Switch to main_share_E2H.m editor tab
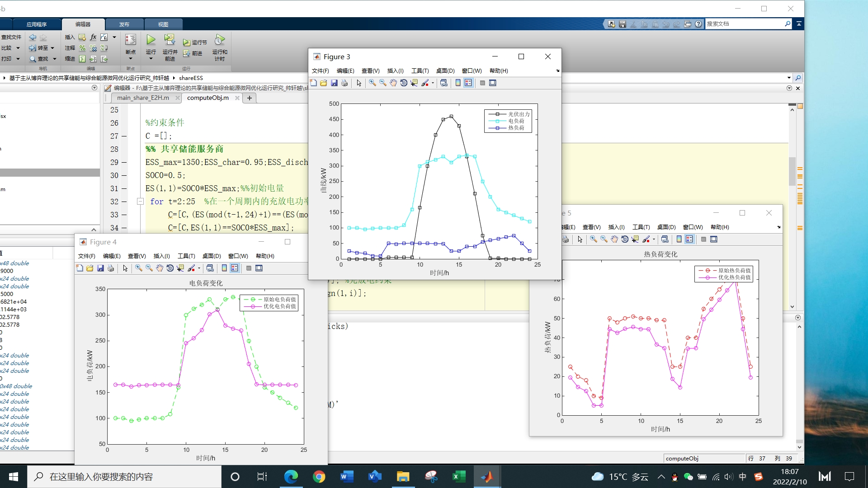 tap(143, 98)
